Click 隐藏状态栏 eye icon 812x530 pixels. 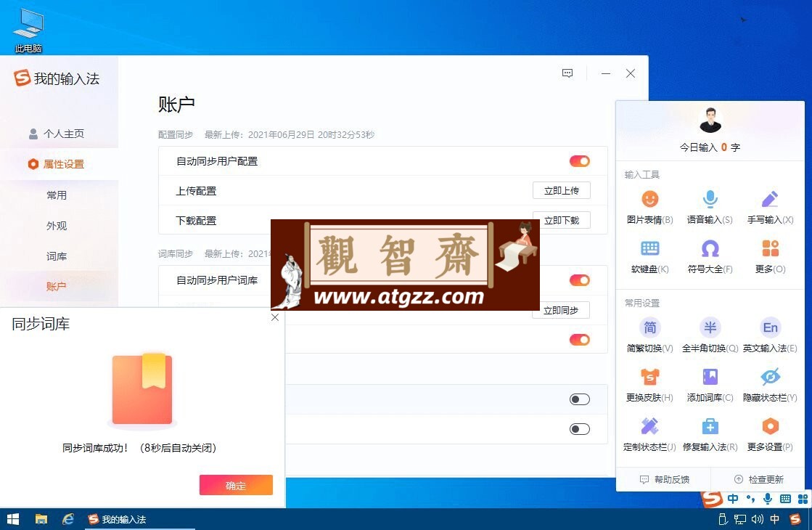tap(770, 377)
